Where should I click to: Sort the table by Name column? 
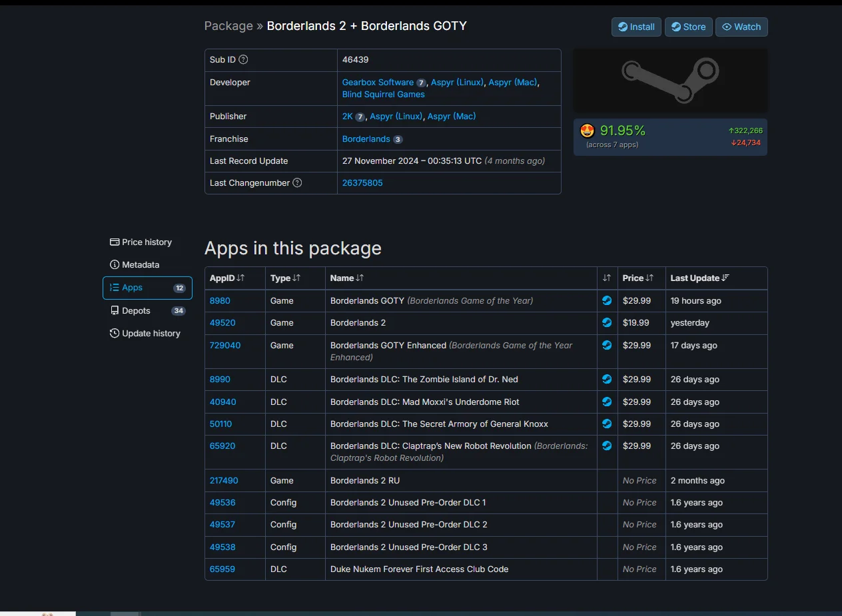point(347,278)
